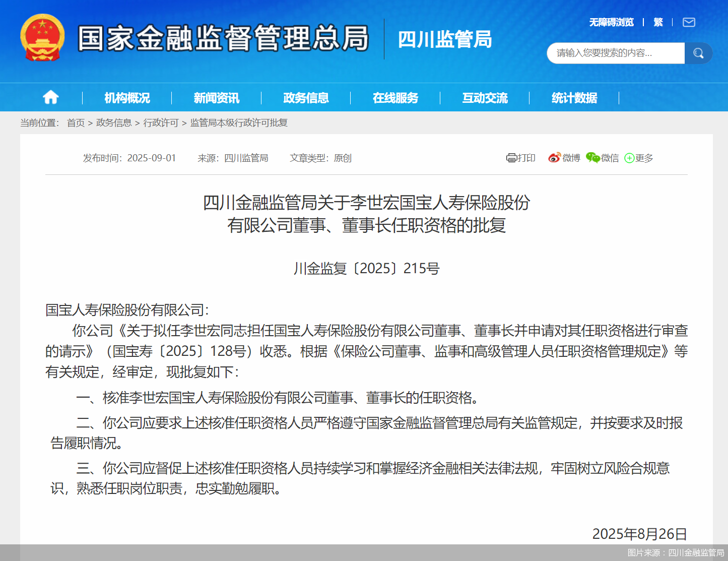Click the source text 来源:四川监管局
The height and width of the screenshot is (561, 728).
(233, 158)
